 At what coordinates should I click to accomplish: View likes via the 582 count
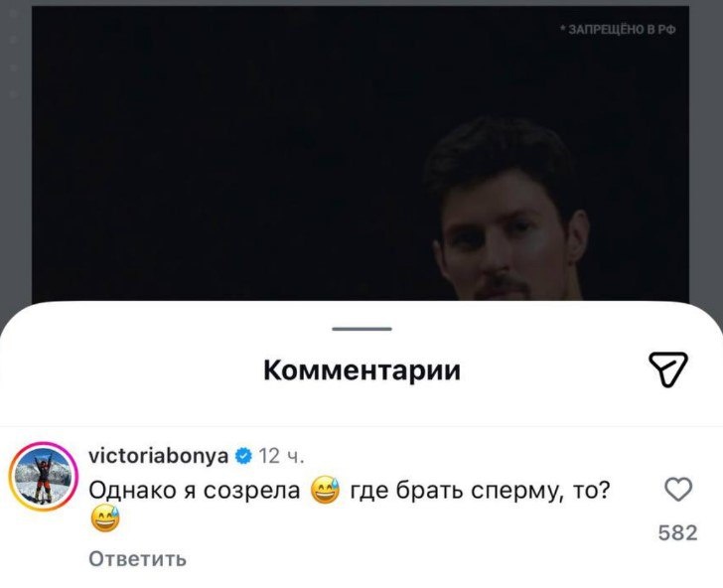click(677, 532)
